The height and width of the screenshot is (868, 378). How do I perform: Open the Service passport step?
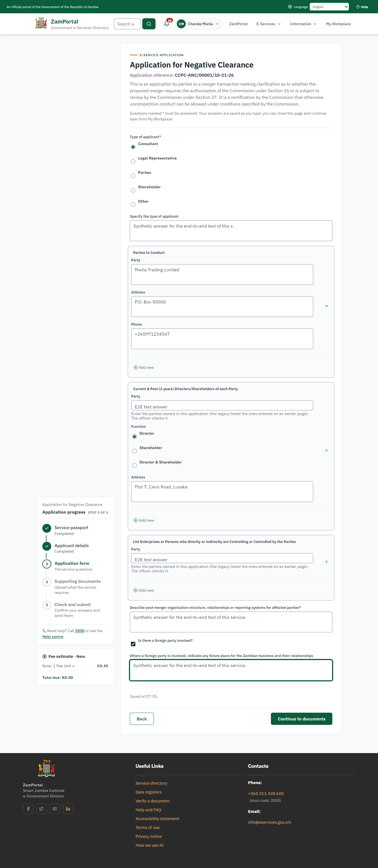pos(71,528)
